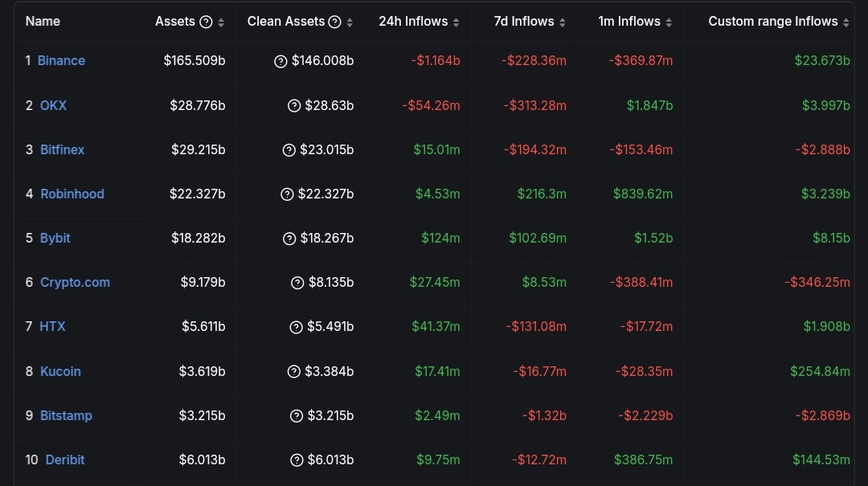The width and height of the screenshot is (868, 486).
Task: Click the 7d Inflows header label
Action: [524, 21]
